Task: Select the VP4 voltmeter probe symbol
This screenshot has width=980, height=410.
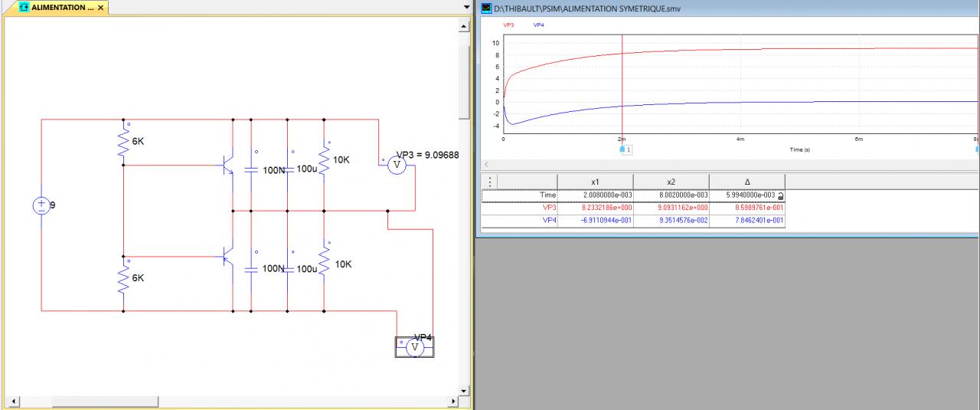Action: [415, 348]
